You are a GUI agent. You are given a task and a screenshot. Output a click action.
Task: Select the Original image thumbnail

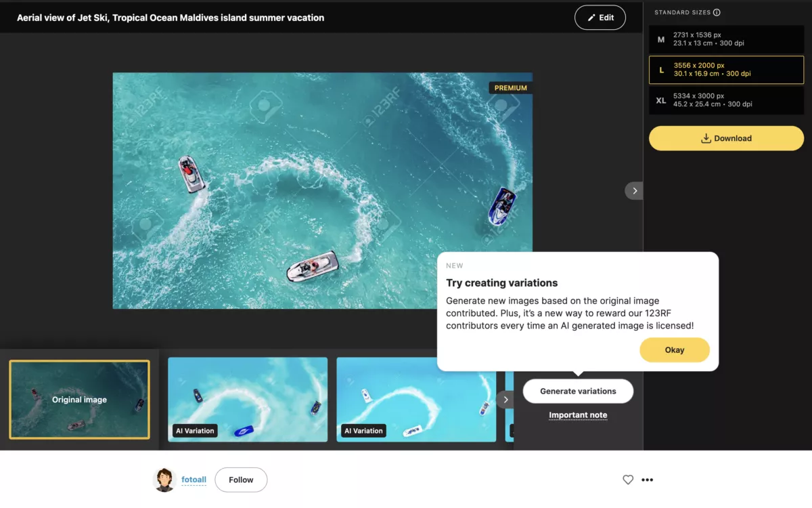pyautogui.click(x=79, y=400)
